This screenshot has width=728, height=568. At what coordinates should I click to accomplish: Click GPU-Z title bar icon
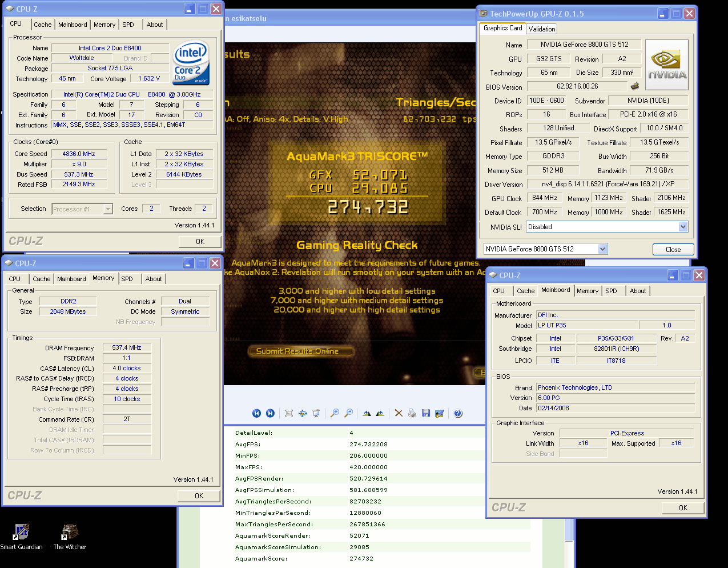pyautogui.click(x=483, y=13)
